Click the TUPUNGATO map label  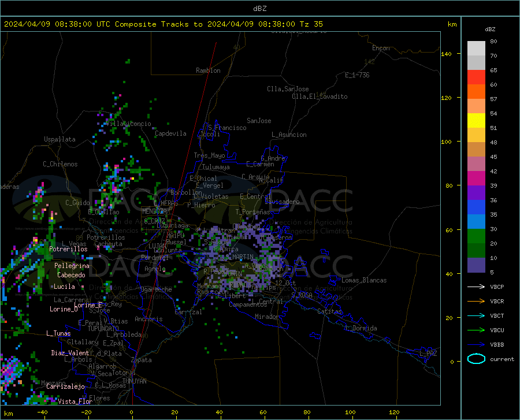tap(103, 329)
